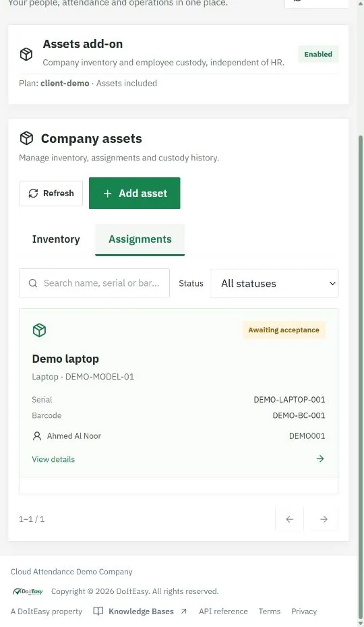Viewport: 364px width, 627px height.
Task: Click the DoItEasy logo in footer
Action: [x=28, y=591]
